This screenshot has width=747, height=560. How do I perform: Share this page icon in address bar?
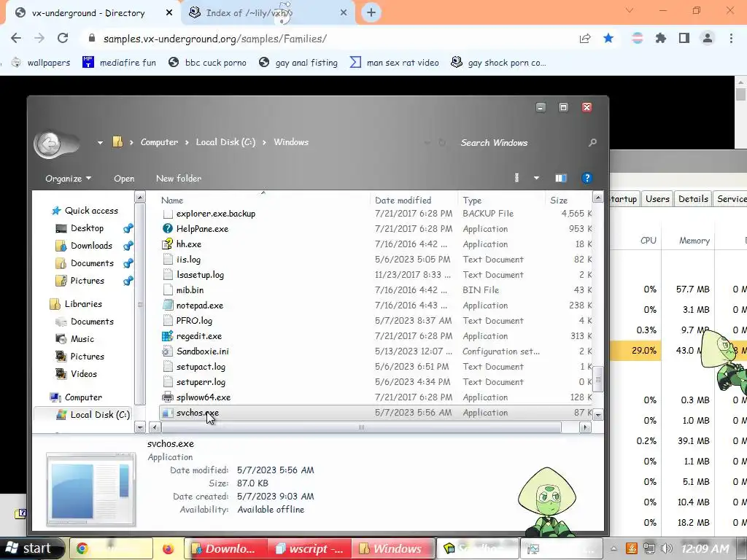(585, 38)
